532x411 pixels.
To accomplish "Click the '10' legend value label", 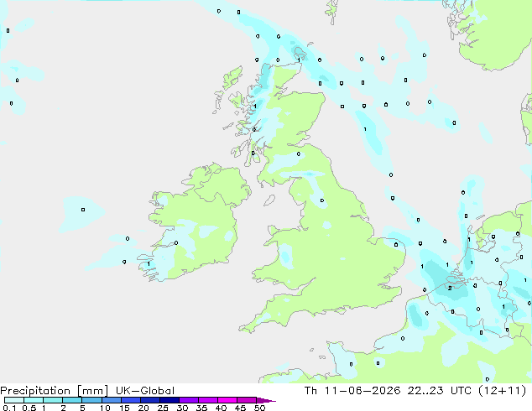I will click(x=105, y=408).
